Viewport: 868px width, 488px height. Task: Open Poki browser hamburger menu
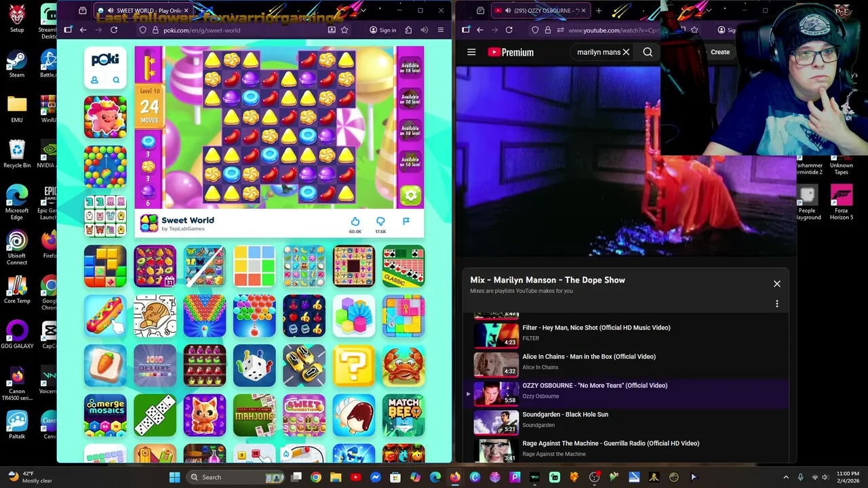[441, 30]
